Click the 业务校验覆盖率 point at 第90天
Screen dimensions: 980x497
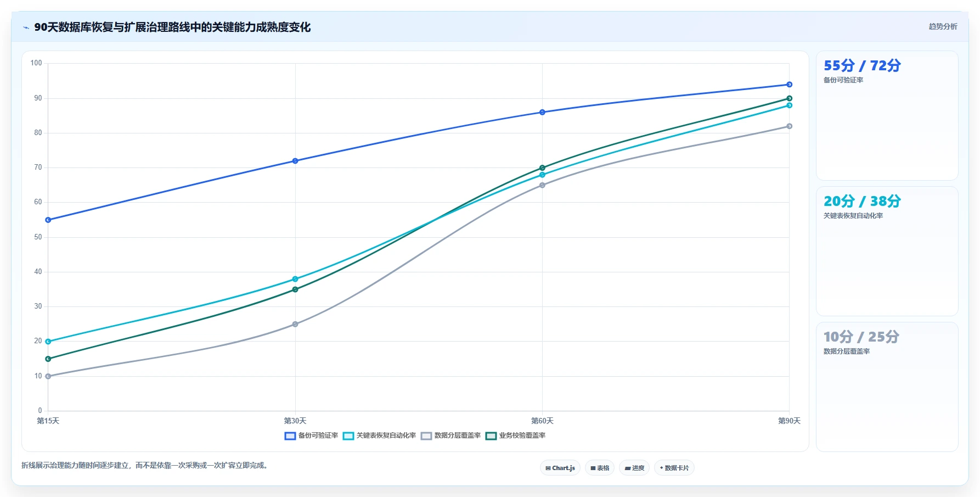pos(789,98)
